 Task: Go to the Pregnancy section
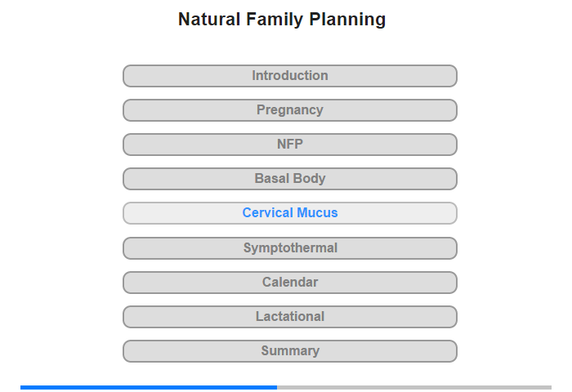(289, 110)
